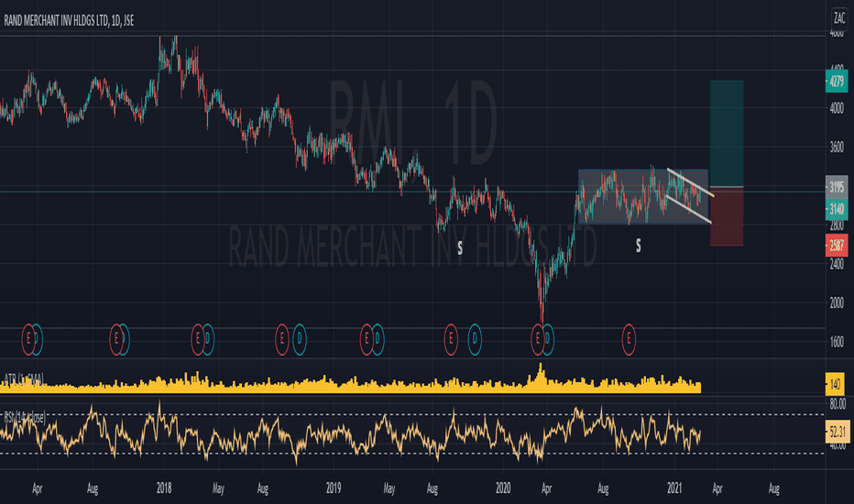This screenshot has width=854, height=504.
Task: Click the RSI value label 52.31
Action: point(838,433)
